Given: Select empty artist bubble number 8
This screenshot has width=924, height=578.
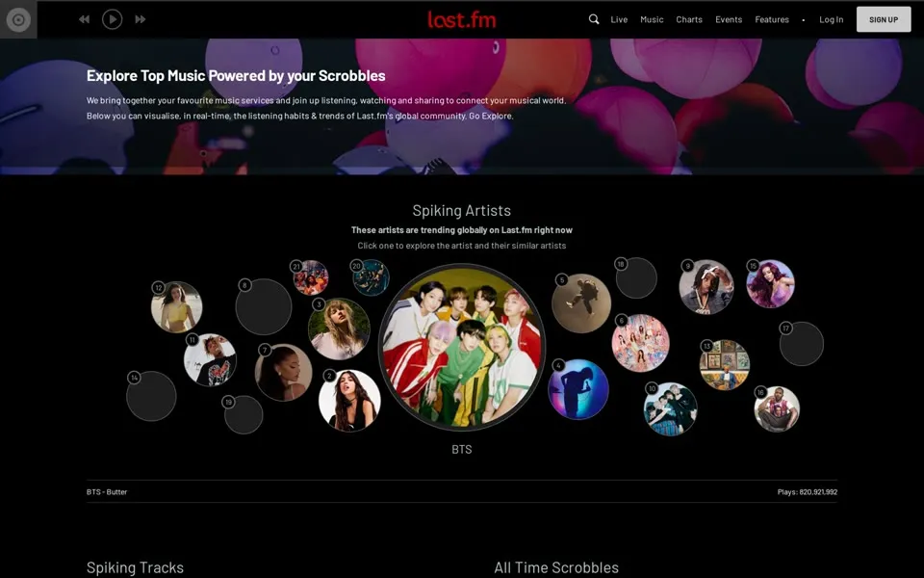Looking at the screenshot, I should coord(264,306).
